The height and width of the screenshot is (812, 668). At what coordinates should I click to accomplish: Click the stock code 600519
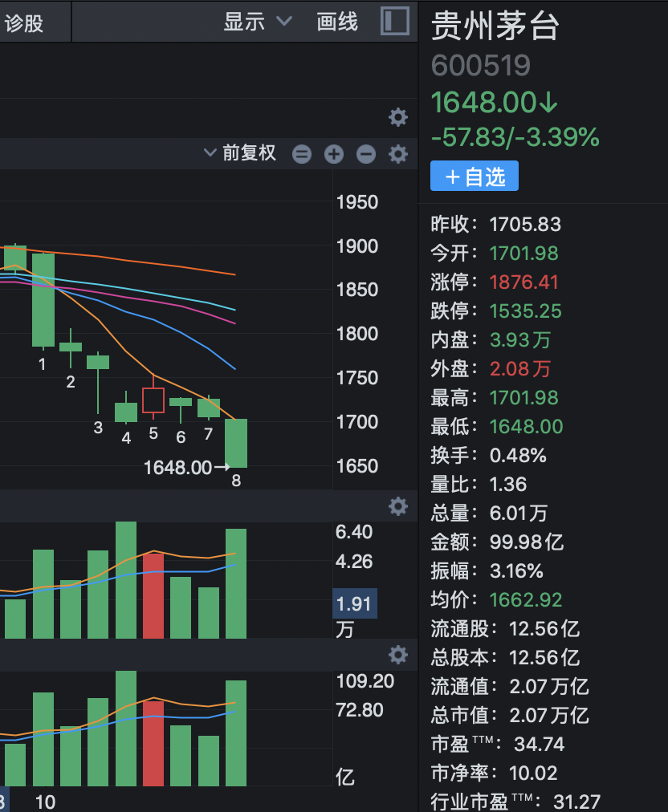[481, 66]
